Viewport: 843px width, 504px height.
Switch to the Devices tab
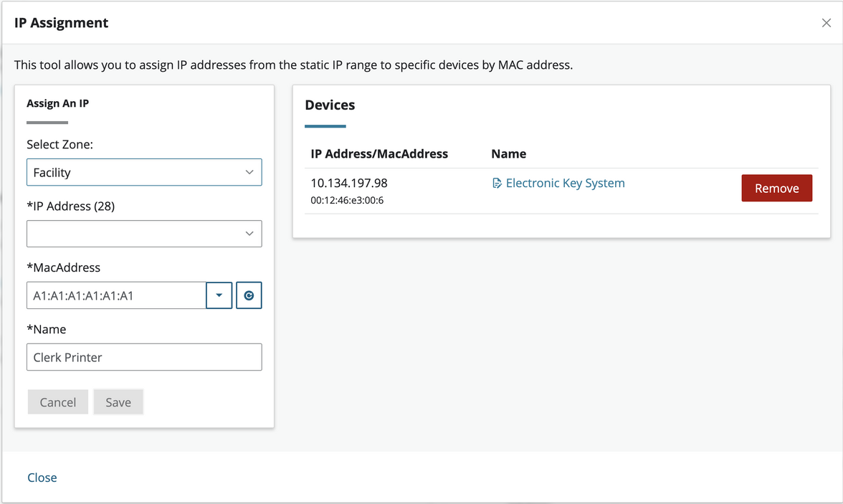(330, 105)
